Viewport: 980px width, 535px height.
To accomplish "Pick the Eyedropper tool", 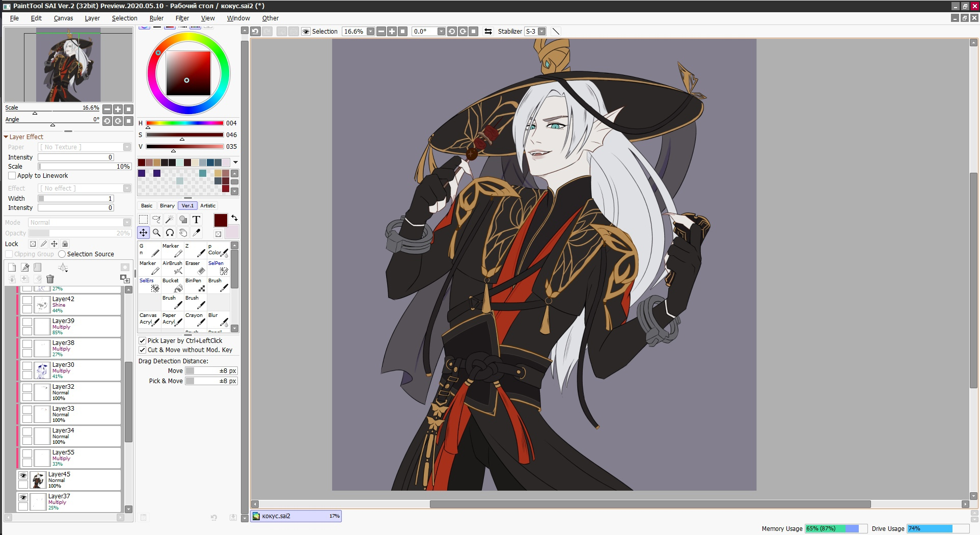I will coord(196,233).
